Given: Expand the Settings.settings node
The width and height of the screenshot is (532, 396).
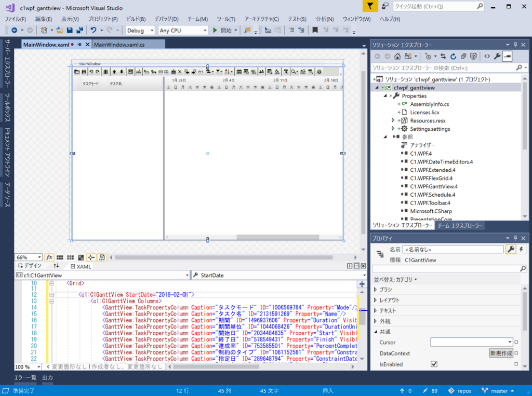Looking at the screenshot, I should pos(393,129).
